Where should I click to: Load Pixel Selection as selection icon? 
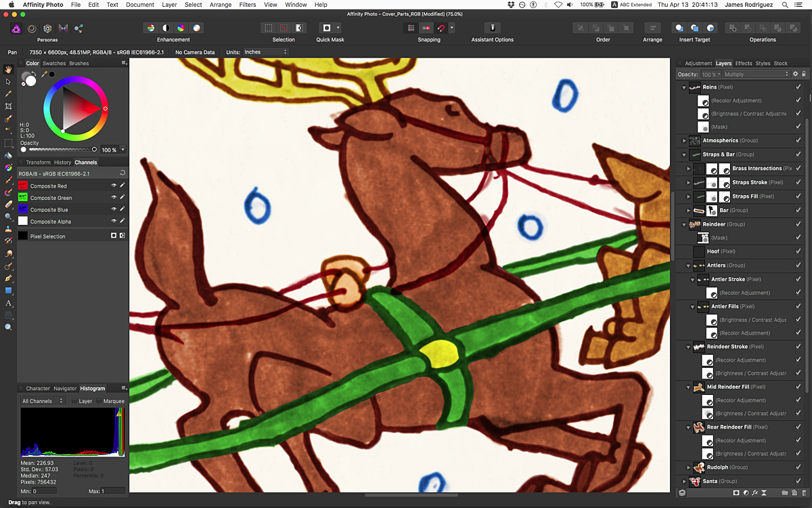114,236
